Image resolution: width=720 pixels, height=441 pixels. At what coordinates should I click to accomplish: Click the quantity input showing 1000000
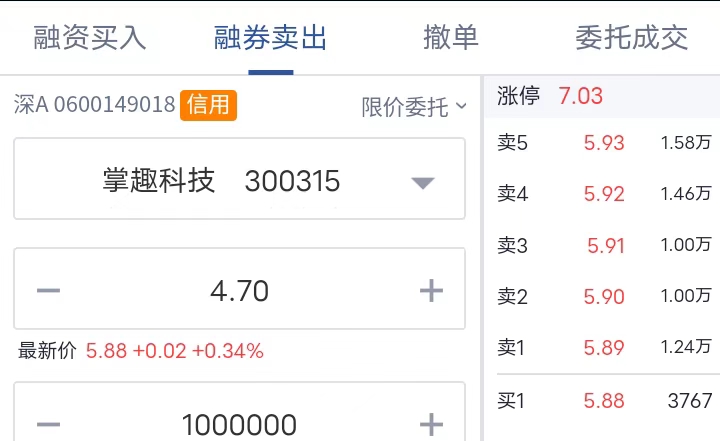tap(239, 424)
